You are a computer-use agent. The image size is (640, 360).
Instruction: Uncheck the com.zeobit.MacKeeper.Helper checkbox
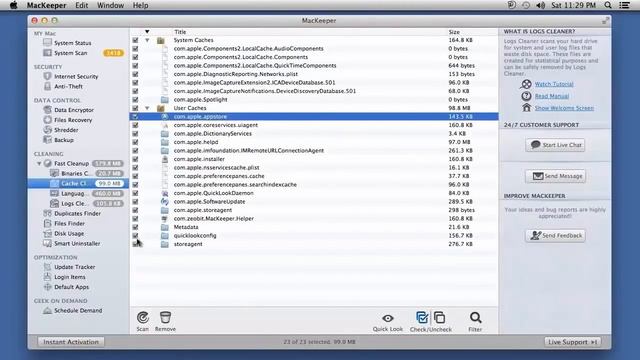pyautogui.click(x=135, y=218)
